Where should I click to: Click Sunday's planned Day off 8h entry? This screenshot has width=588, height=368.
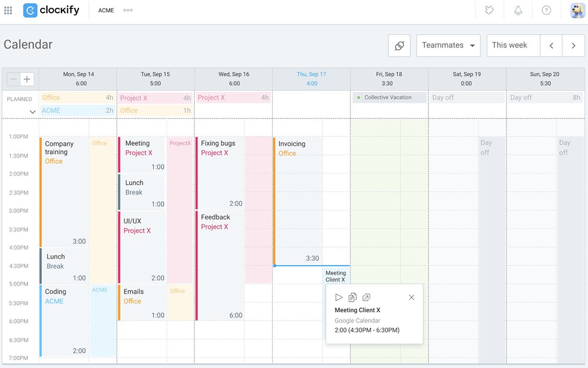tap(545, 98)
